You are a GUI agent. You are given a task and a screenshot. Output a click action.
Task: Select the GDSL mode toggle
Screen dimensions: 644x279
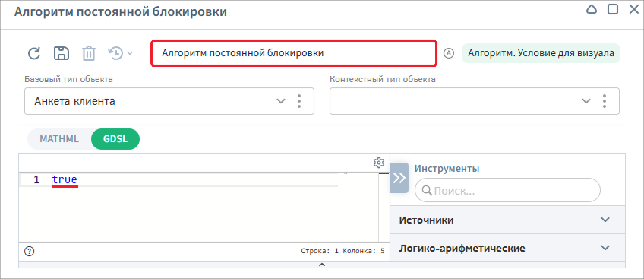coord(115,139)
